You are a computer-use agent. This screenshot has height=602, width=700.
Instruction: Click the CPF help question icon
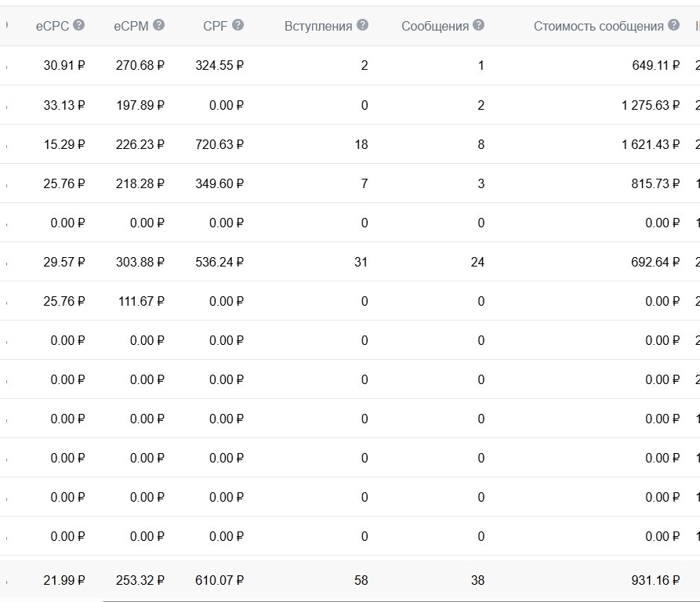coord(238,25)
